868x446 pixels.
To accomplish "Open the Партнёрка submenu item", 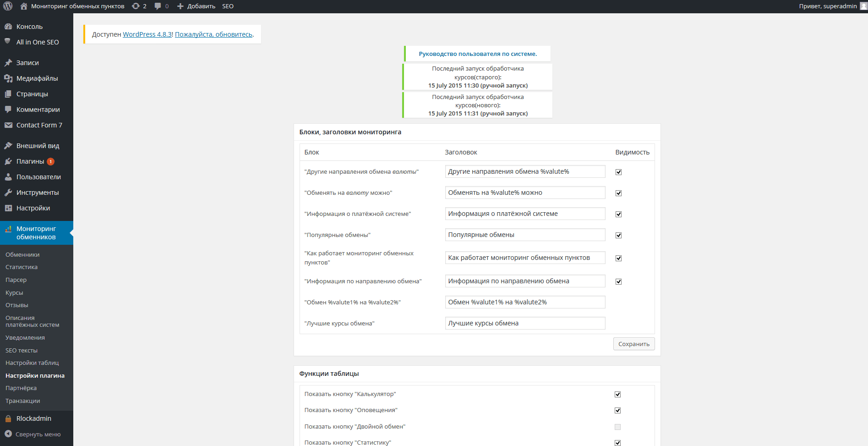I will (x=21, y=388).
